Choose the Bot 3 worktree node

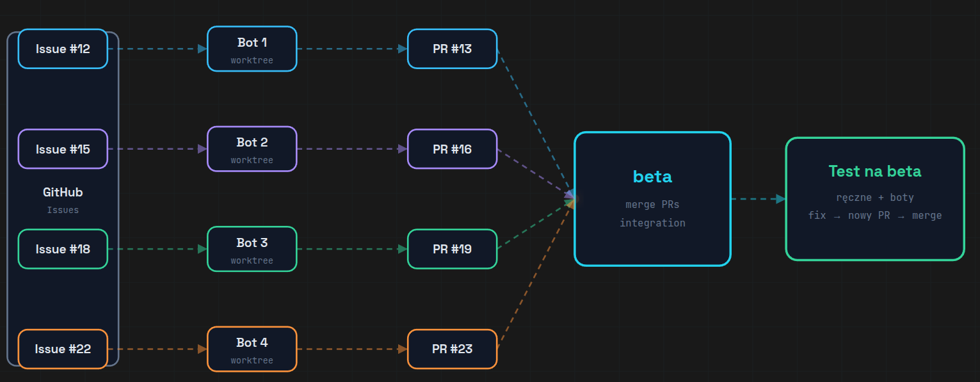point(252,249)
